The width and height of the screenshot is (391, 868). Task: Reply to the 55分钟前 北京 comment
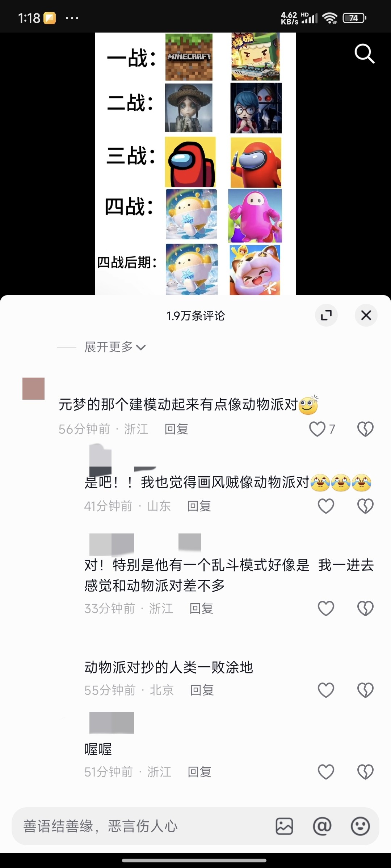coord(202,690)
